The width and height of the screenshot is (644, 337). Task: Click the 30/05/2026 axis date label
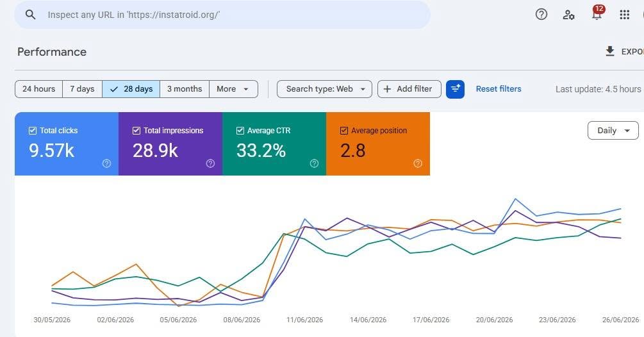pos(52,320)
